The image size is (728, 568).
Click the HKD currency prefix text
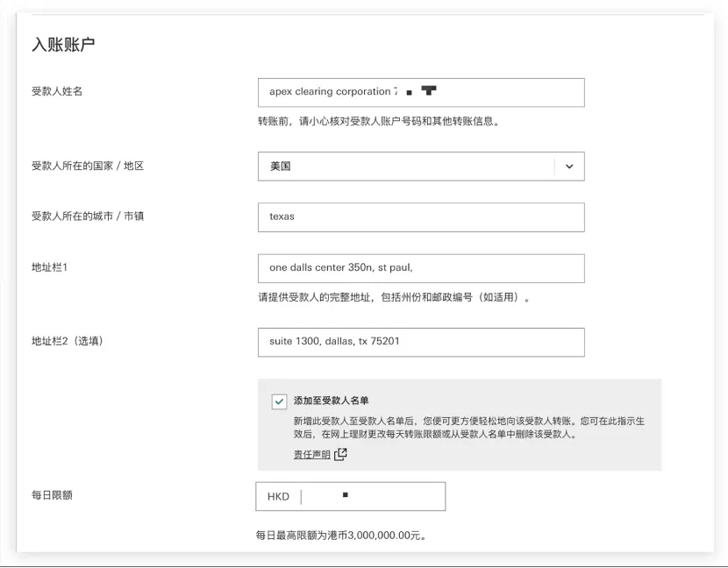[x=278, y=496]
